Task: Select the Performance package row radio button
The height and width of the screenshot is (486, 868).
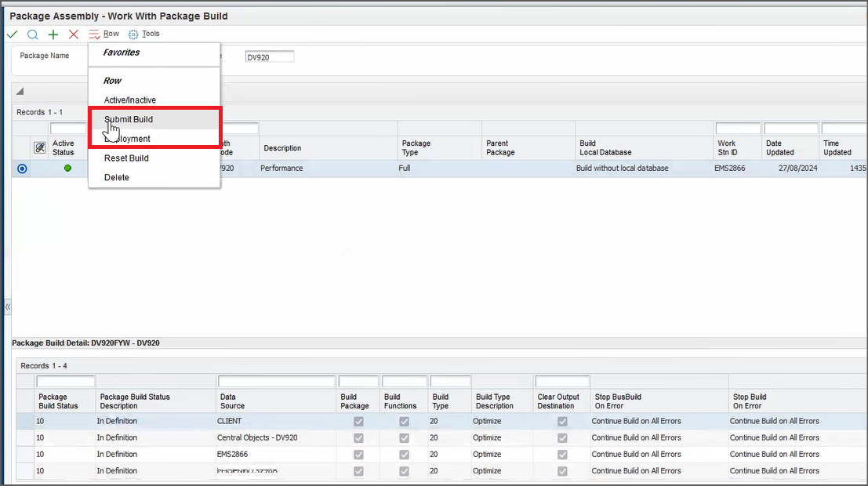Action: [x=22, y=169]
